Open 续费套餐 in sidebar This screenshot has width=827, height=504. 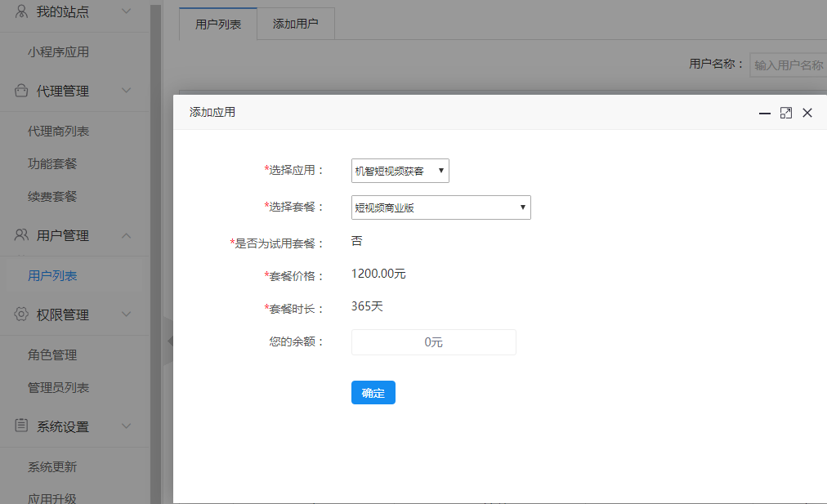tap(52, 197)
